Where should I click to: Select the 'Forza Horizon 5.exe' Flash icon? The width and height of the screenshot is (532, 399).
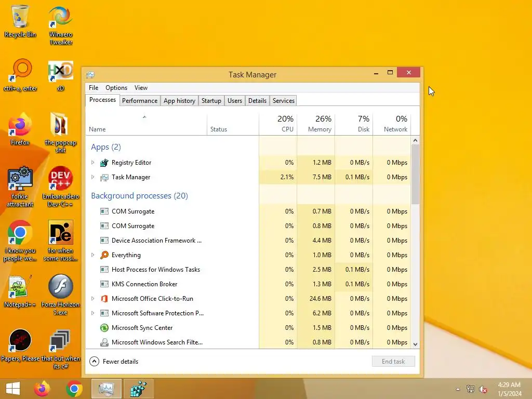(60, 295)
